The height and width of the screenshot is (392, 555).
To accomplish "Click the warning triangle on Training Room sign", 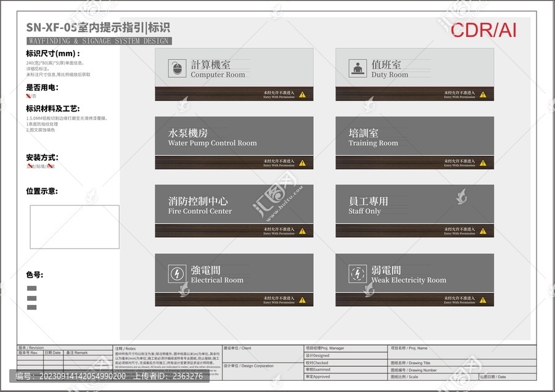I will [x=483, y=163].
